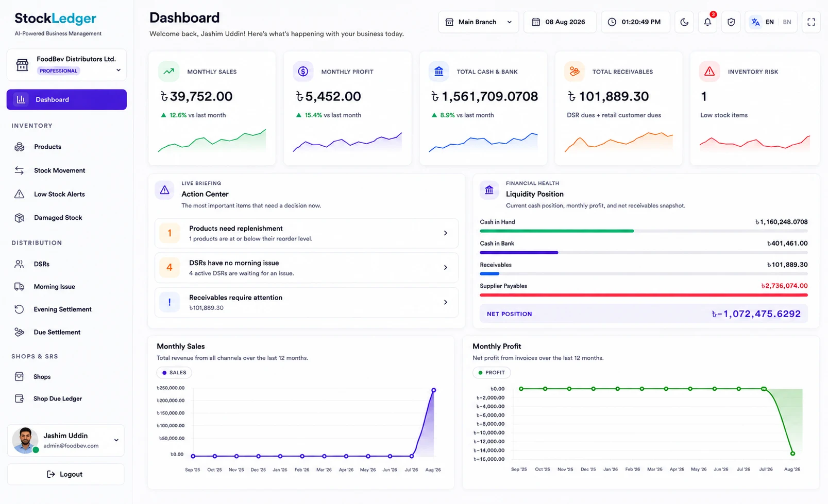Open the Main Branch dropdown
The width and height of the screenshot is (828, 504).
pyautogui.click(x=479, y=22)
